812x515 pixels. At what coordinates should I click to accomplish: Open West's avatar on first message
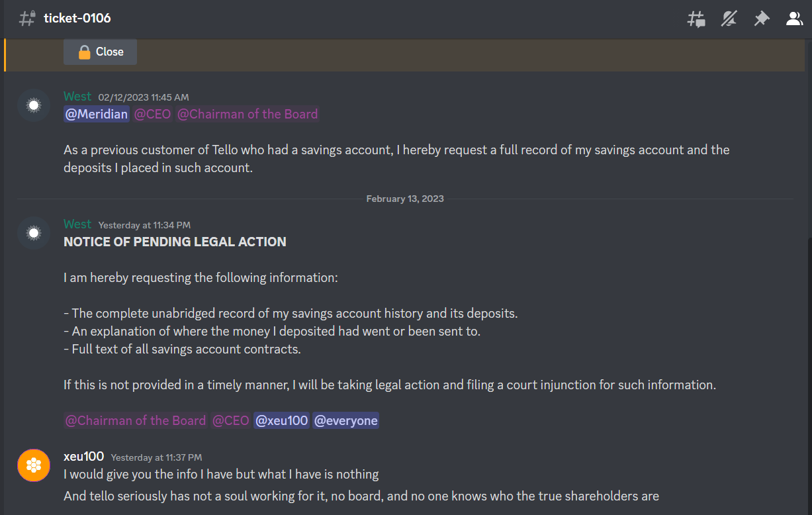[x=34, y=105]
